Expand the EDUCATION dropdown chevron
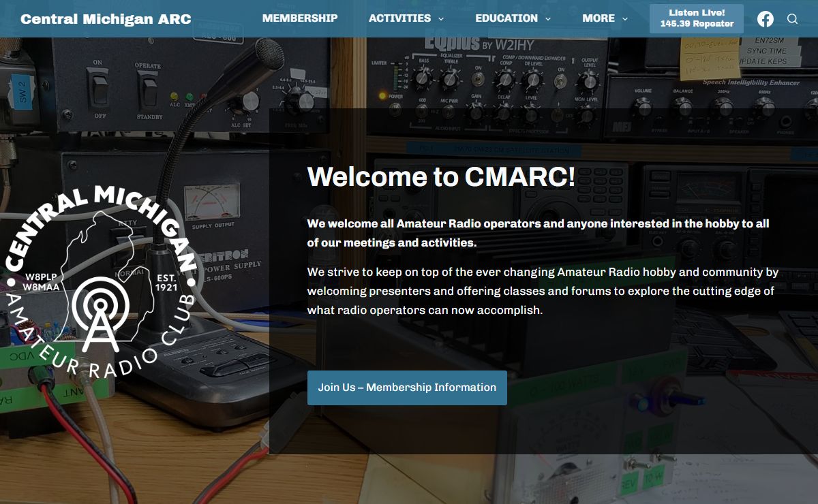 (548, 19)
